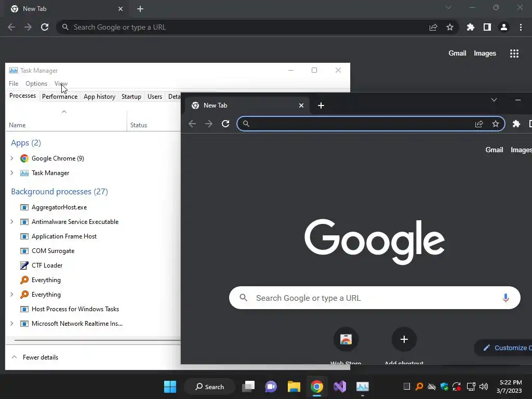Open File Explorer from taskbar

[294, 387]
